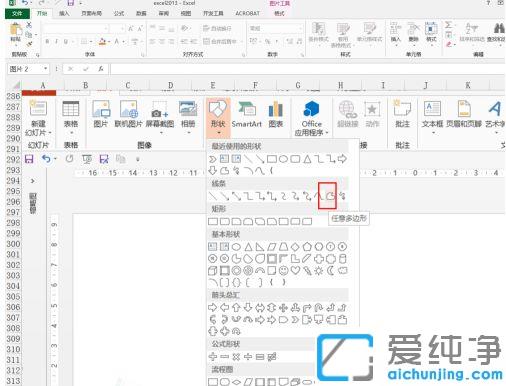Screen dimensions: 506x386
Task: Click the 相册 photo album button
Action: click(x=188, y=117)
